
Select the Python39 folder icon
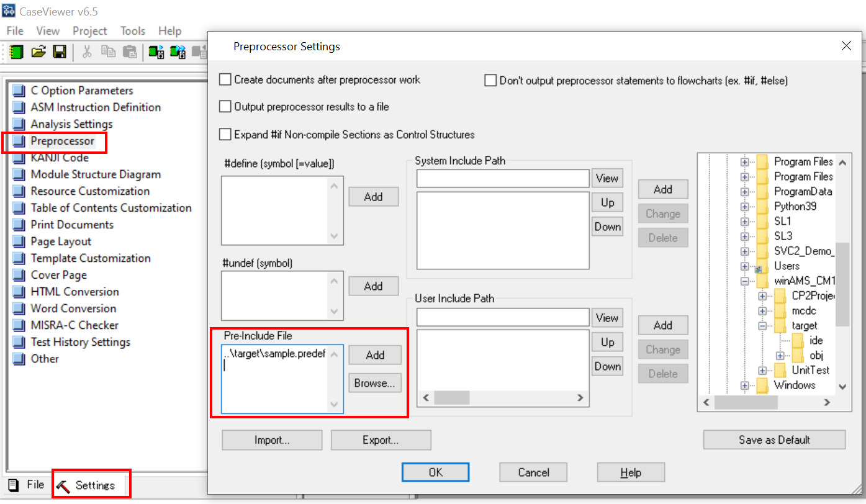click(762, 207)
